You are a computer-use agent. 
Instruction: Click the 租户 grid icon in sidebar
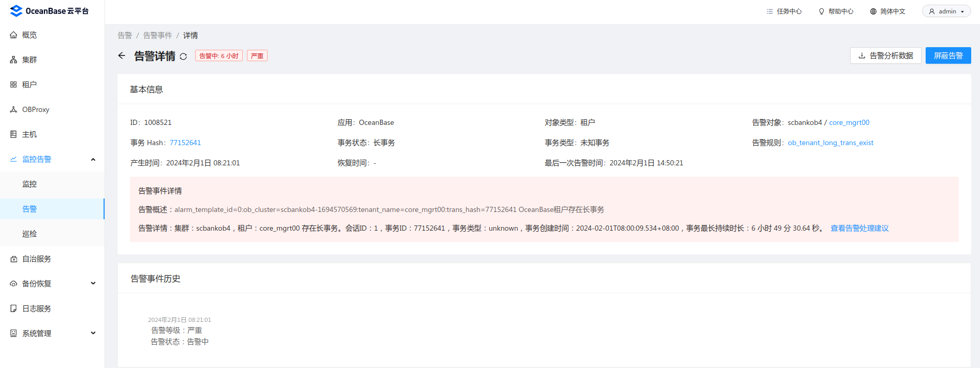click(13, 84)
